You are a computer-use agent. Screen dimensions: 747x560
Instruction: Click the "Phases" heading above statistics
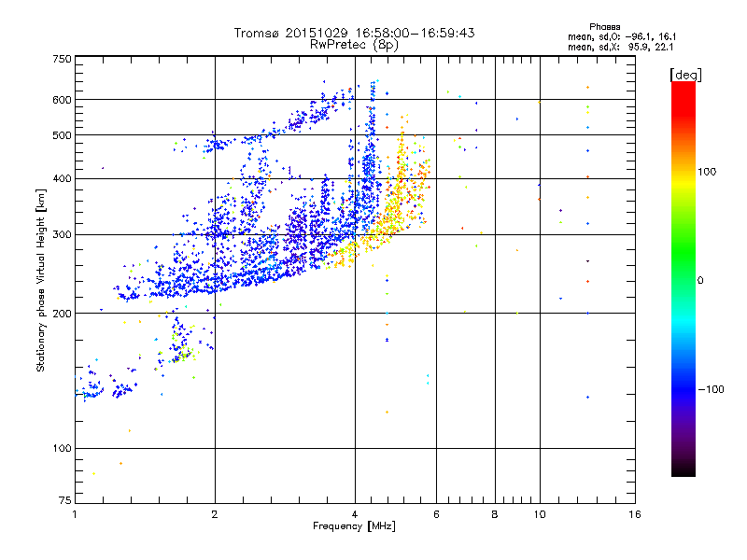604,27
